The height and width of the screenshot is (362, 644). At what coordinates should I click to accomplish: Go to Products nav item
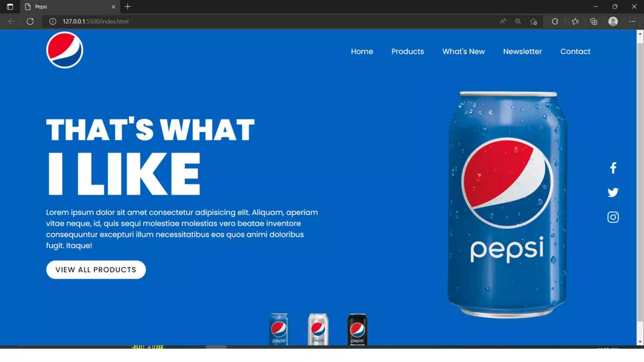pyautogui.click(x=408, y=51)
